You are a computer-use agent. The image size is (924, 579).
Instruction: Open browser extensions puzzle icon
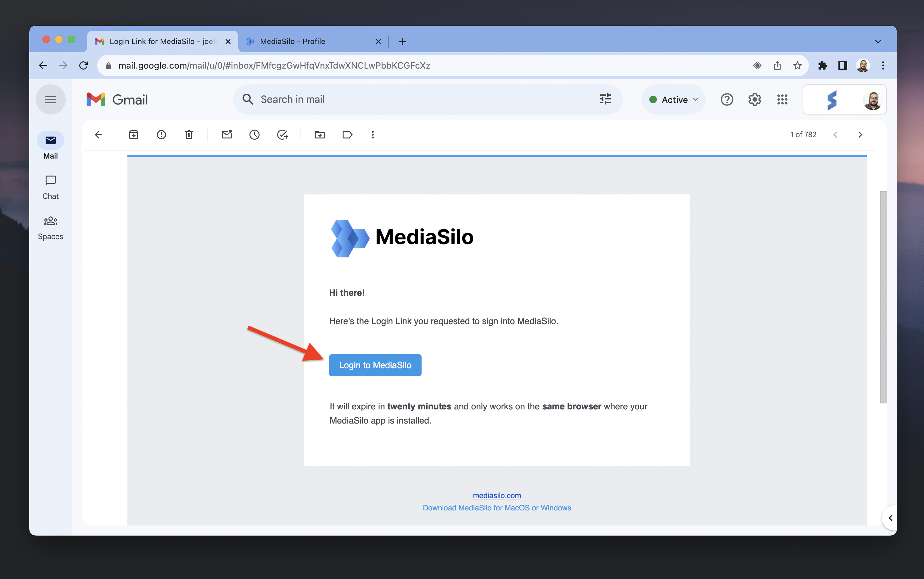click(822, 65)
